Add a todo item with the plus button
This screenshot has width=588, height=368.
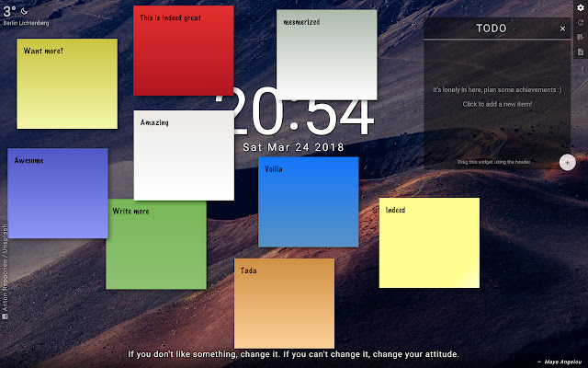[x=567, y=163]
